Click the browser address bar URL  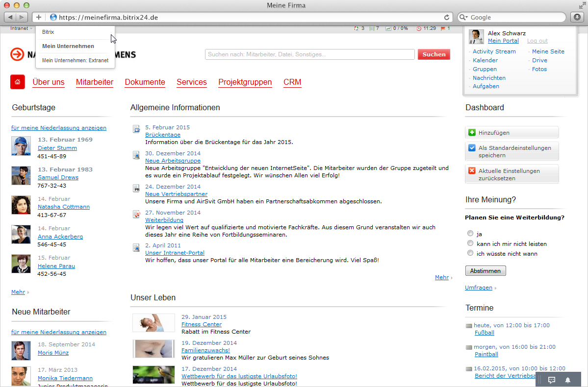tap(108, 17)
